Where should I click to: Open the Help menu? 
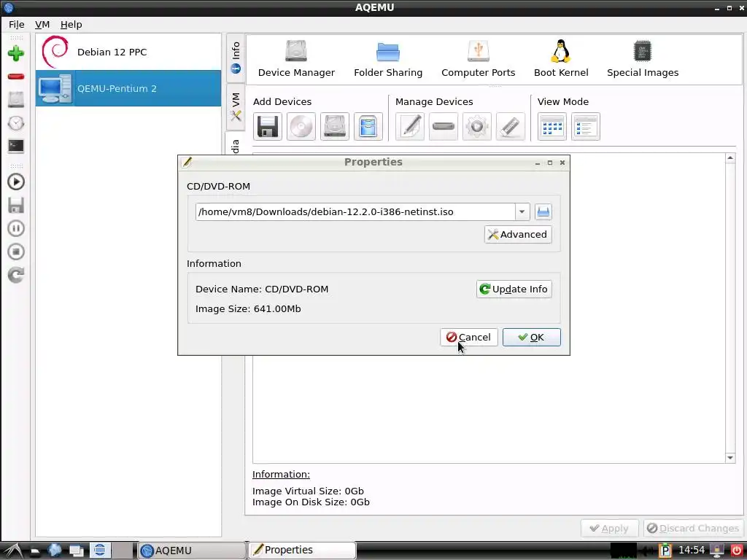tap(71, 24)
